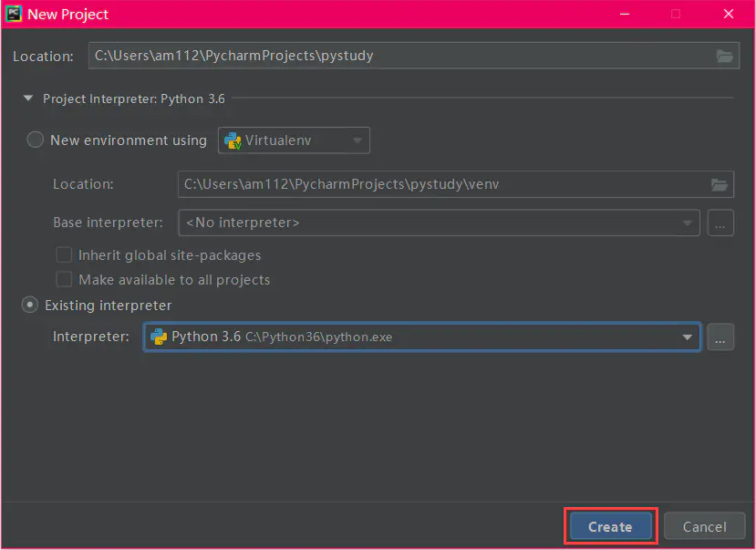Collapse the Project Interpreter section
756x550 pixels.
28,99
